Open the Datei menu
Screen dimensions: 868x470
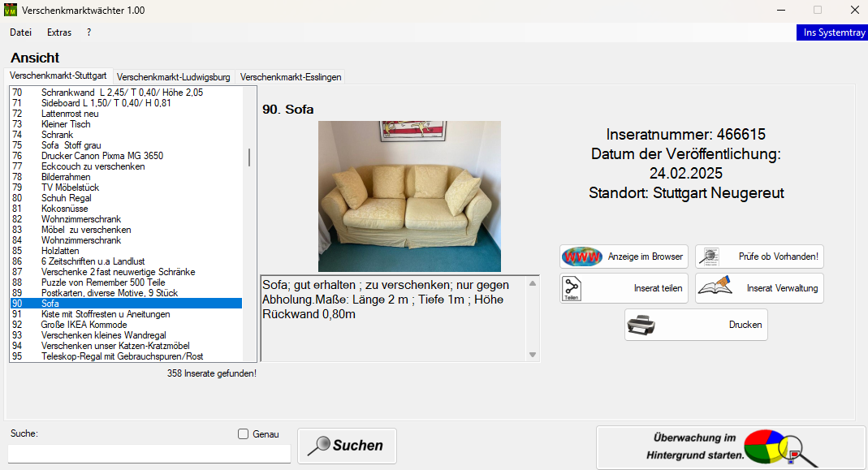click(x=20, y=32)
